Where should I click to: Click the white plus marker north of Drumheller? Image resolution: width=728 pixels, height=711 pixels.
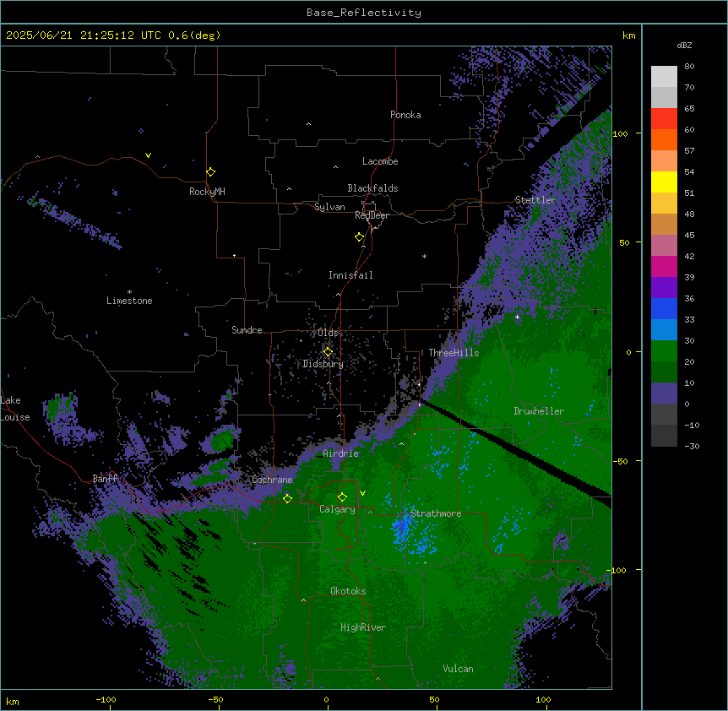coord(517,317)
